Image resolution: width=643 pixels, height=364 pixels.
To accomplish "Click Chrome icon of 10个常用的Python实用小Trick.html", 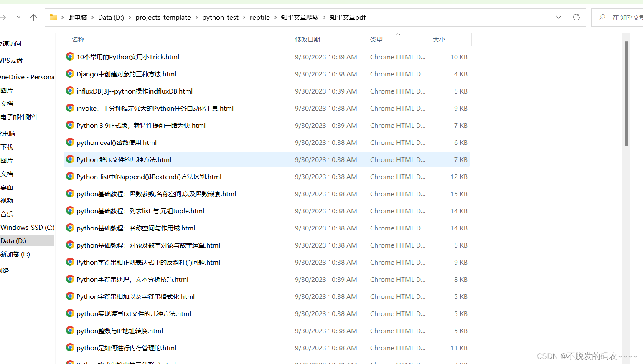I will (x=70, y=56).
